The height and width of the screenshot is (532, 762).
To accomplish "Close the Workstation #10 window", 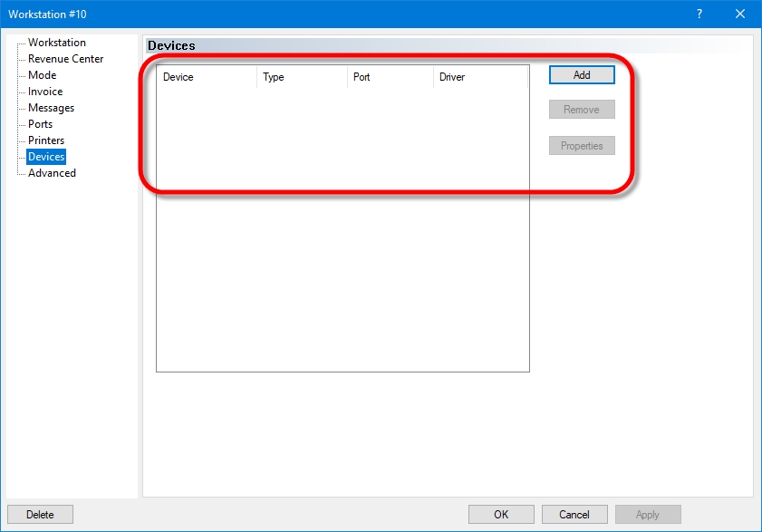I will pos(740,15).
